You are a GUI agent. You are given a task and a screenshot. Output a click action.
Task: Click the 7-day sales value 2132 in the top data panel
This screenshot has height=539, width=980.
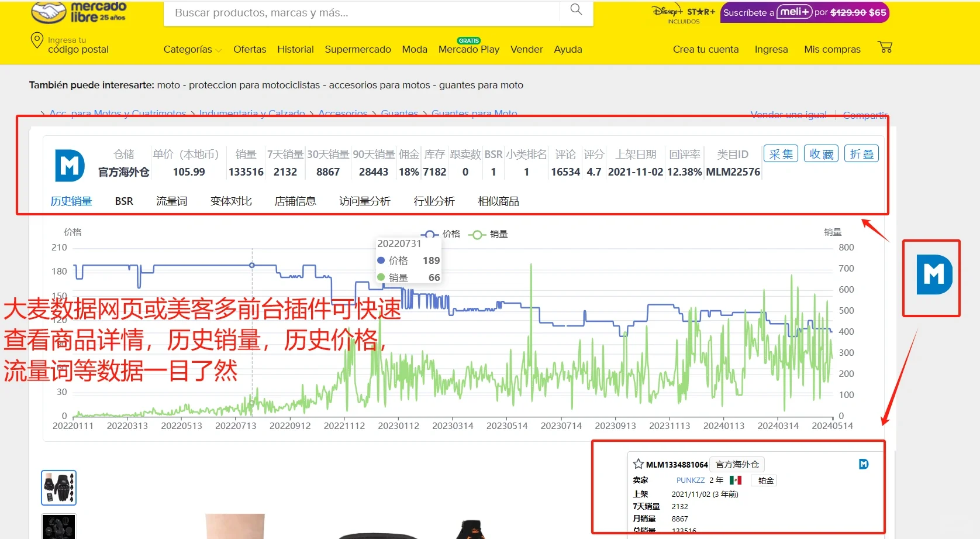(x=285, y=172)
